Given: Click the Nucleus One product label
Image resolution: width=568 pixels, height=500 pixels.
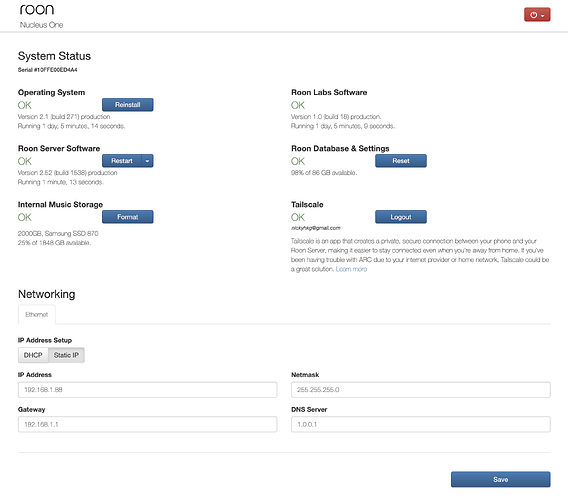Looking at the screenshot, I should tap(41, 25).
